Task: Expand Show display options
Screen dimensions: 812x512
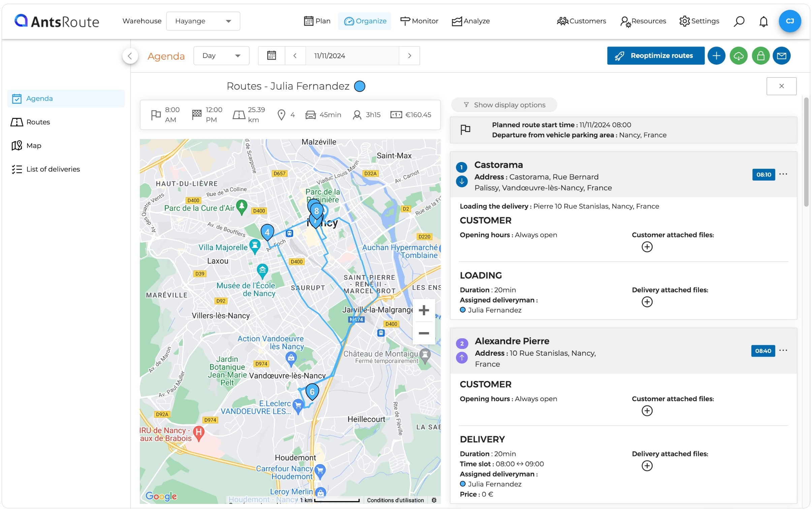Action: 504,105
